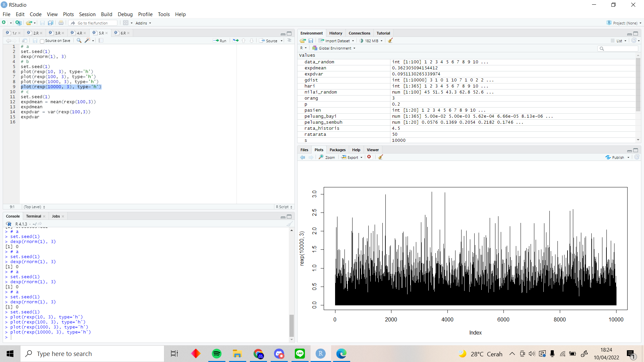Open LINE app from the taskbar

[300, 354]
